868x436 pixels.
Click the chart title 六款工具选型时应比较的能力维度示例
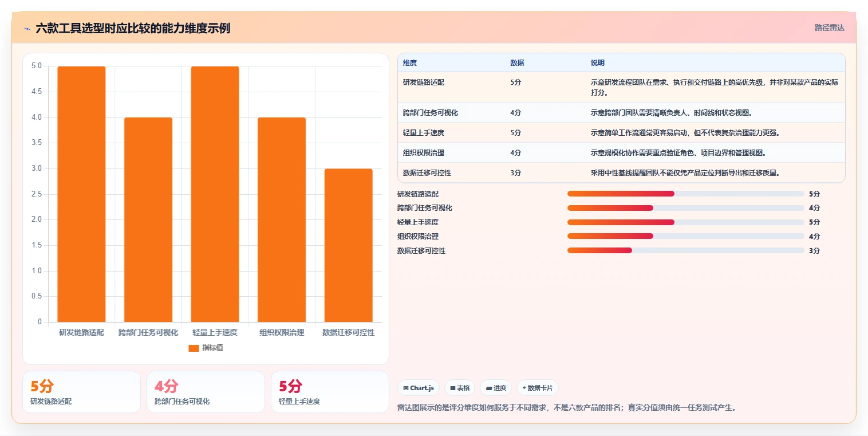[133, 28]
